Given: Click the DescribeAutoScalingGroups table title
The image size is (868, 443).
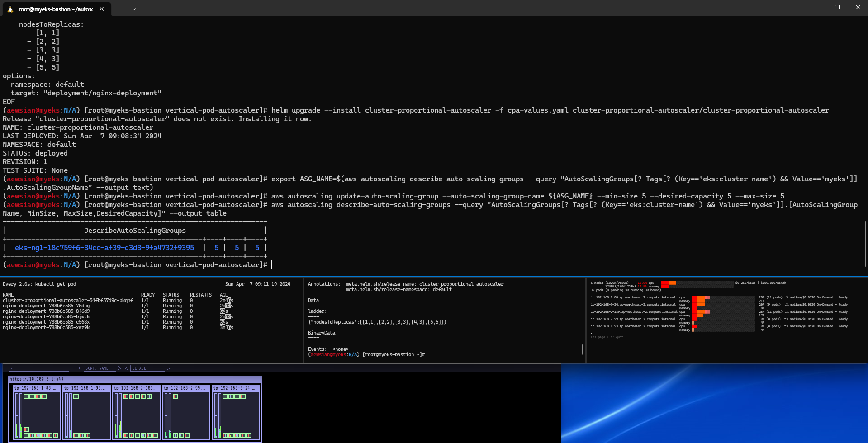Looking at the screenshot, I should tap(135, 231).
